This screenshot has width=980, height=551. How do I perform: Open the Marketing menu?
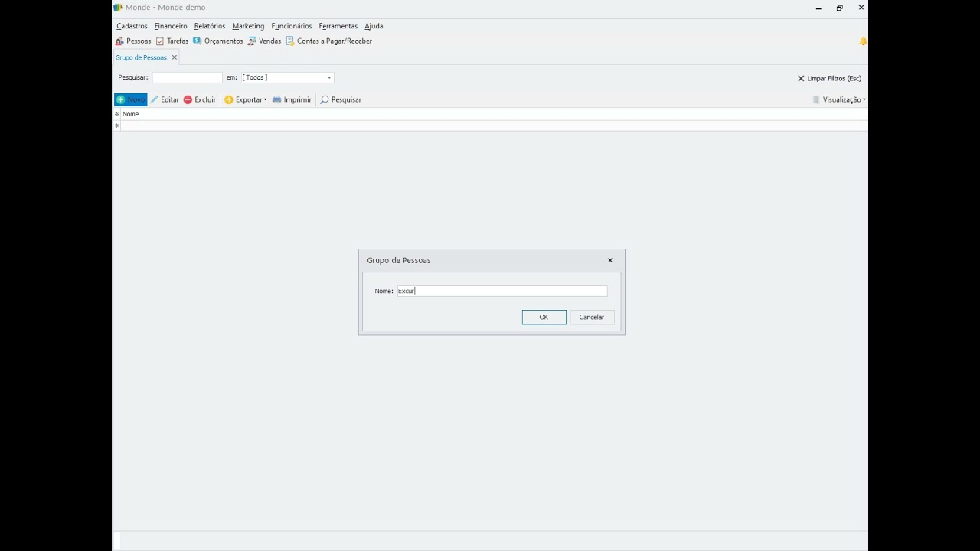(248, 26)
